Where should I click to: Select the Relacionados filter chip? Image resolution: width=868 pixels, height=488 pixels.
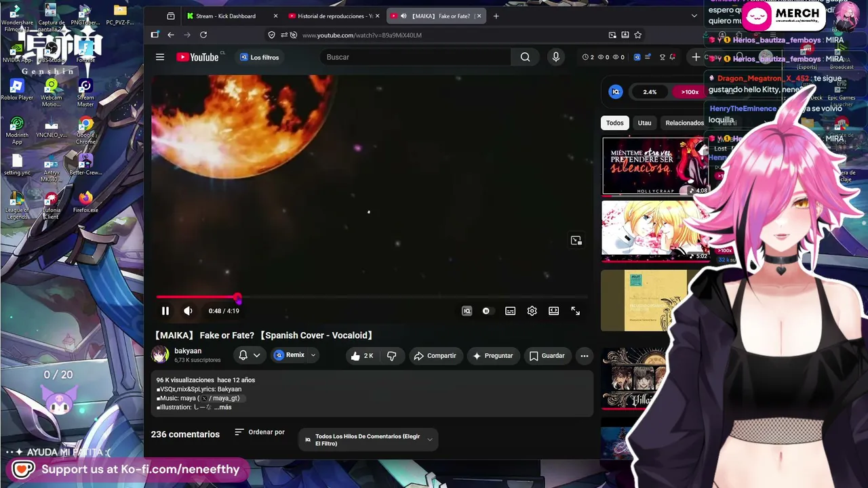(x=684, y=123)
